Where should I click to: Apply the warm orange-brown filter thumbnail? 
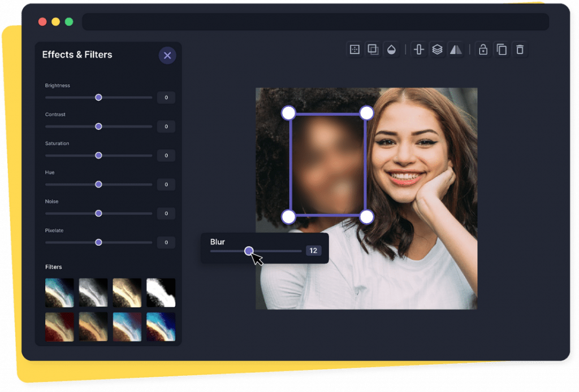93,326
